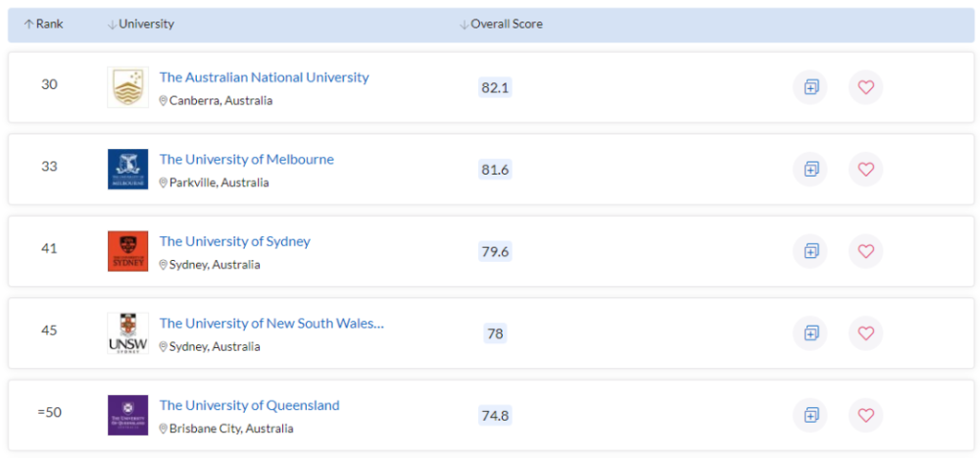Open The University of Melbourne link
The height and width of the screenshot is (458, 980).
(246, 160)
